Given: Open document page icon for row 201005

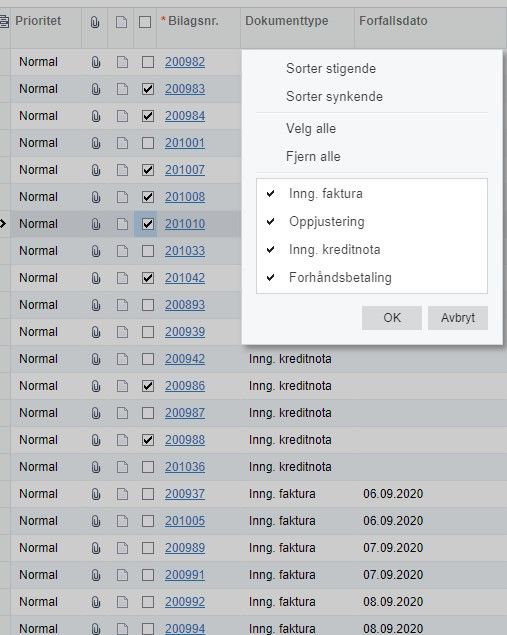Looking at the screenshot, I should click(122, 521).
